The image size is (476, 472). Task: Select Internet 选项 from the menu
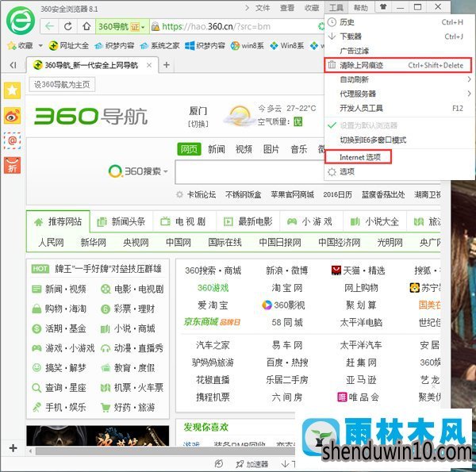[x=359, y=157]
